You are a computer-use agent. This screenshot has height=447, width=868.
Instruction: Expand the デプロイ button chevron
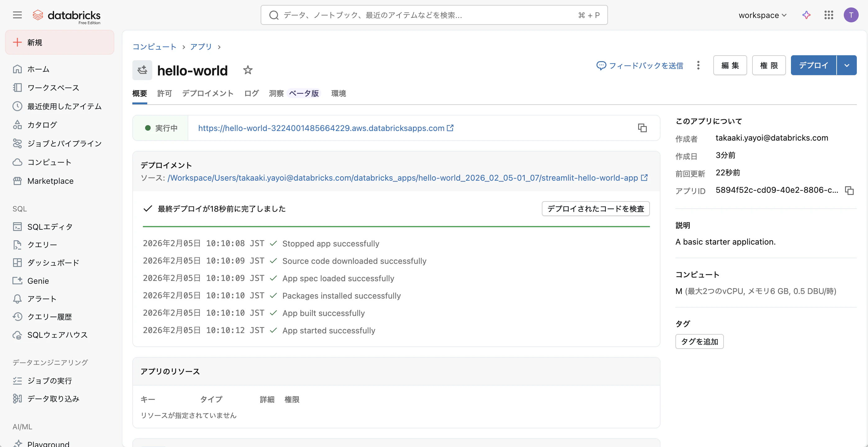point(847,65)
